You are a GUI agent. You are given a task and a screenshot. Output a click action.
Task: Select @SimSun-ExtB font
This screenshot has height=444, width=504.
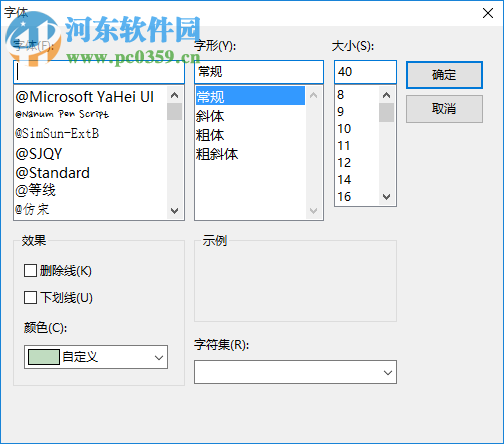tap(91, 134)
